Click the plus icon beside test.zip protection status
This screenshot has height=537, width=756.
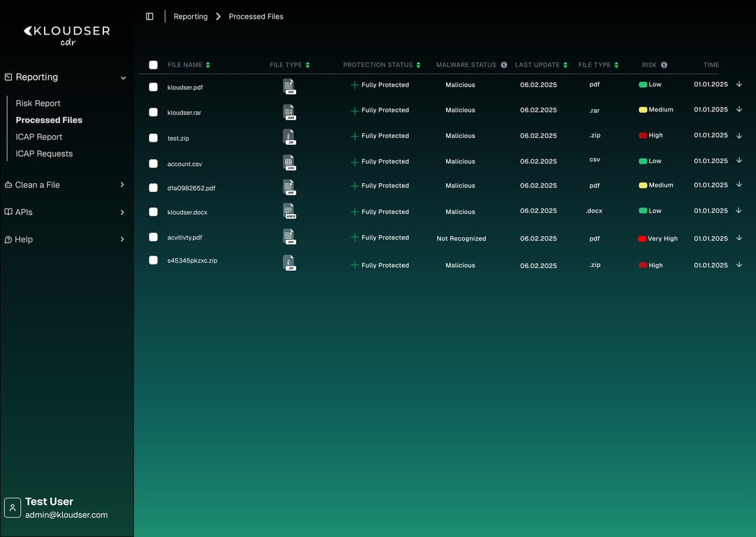tap(355, 136)
